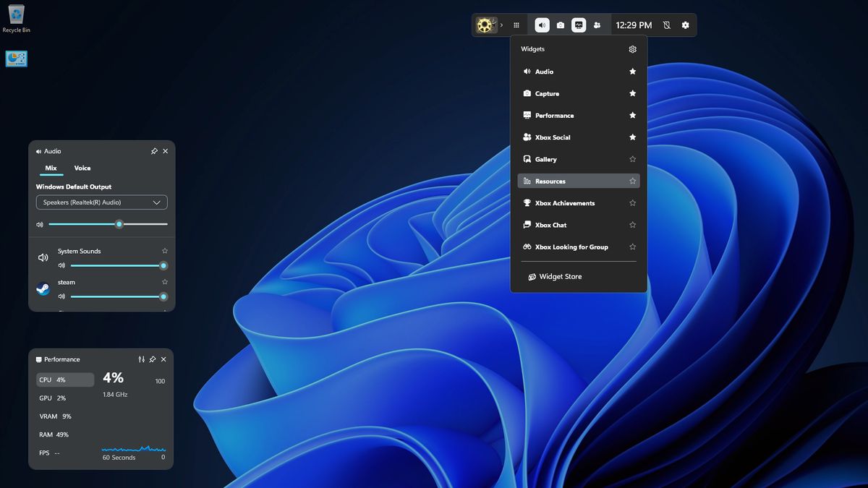The image size is (868, 488).
Task: Open the Audio widget from the toolbar
Action: tap(541, 24)
